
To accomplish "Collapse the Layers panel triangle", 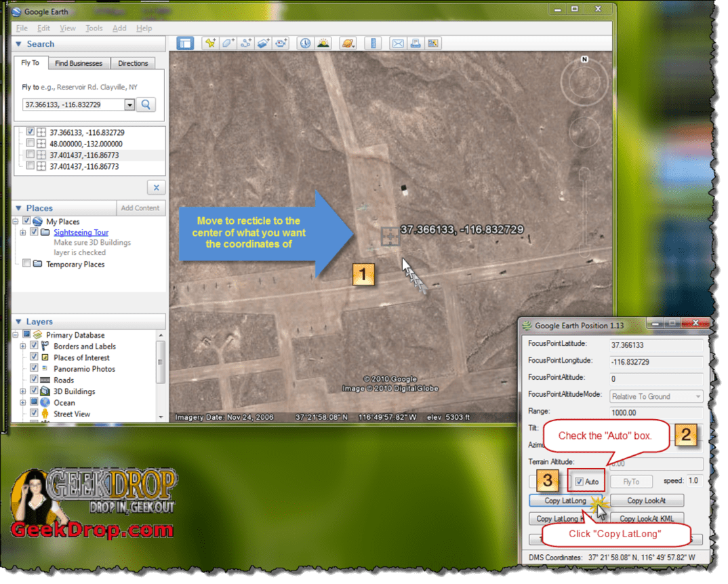I will click(19, 322).
